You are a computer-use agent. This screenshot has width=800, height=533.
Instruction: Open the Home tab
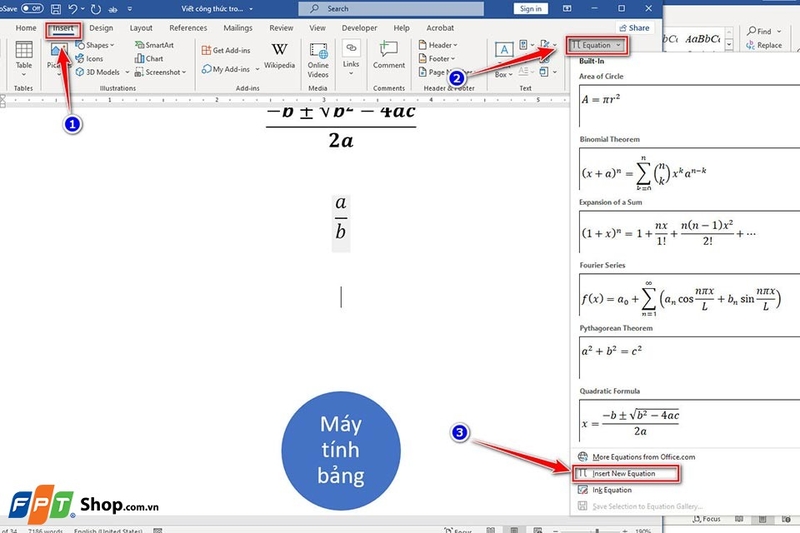(26, 28)
